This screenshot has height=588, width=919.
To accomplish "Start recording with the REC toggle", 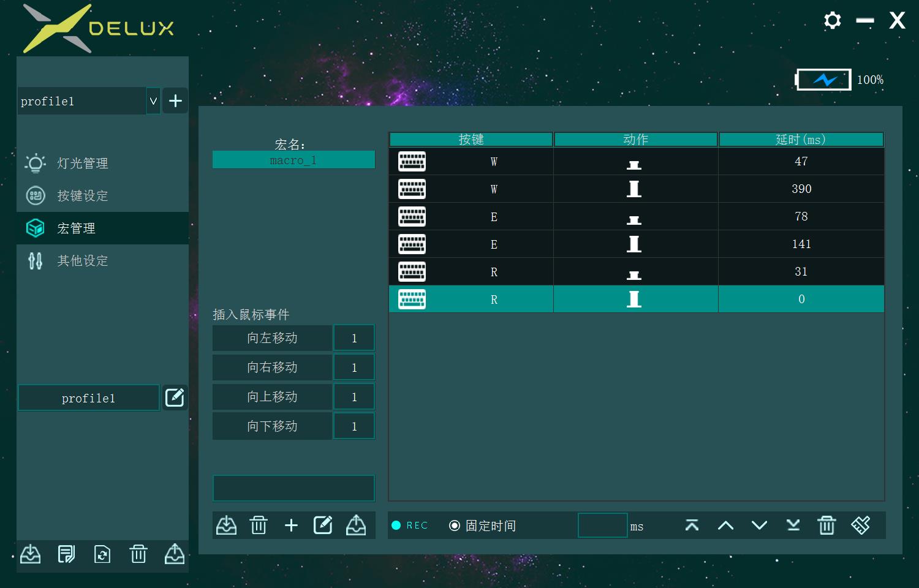I will pos(409,525).
